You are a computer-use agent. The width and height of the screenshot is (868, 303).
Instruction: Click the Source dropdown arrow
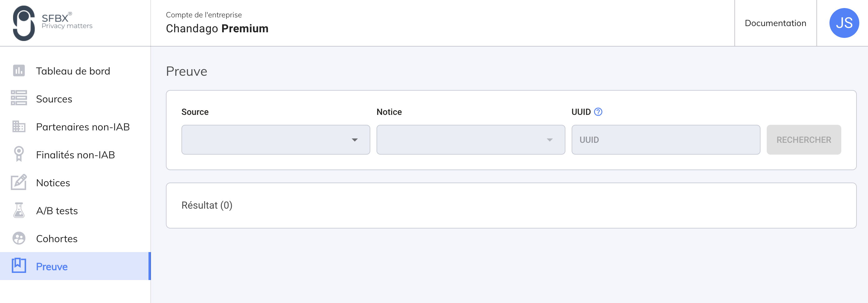pos(354,140)
